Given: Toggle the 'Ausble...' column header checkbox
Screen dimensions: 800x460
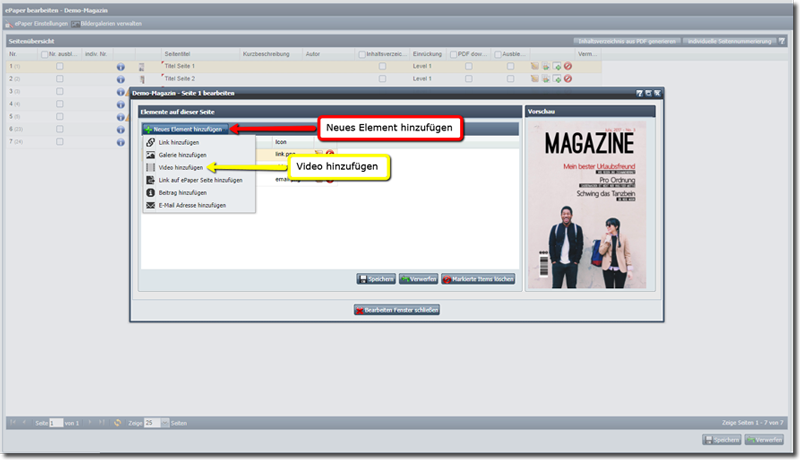Looking at the screenshot, I should 497,55.
